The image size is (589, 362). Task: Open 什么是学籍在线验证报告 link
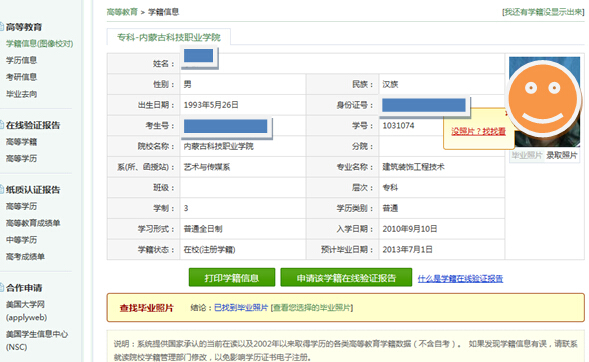460,279
